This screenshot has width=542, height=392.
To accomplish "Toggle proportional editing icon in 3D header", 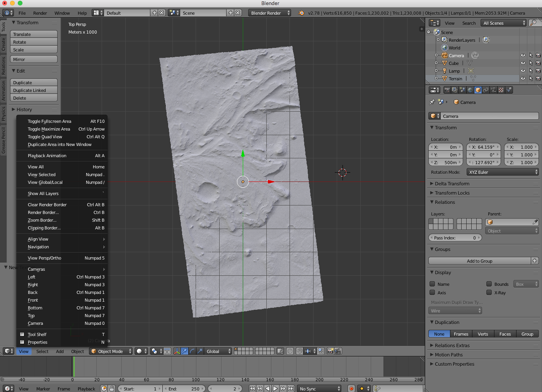I will 290,351.
